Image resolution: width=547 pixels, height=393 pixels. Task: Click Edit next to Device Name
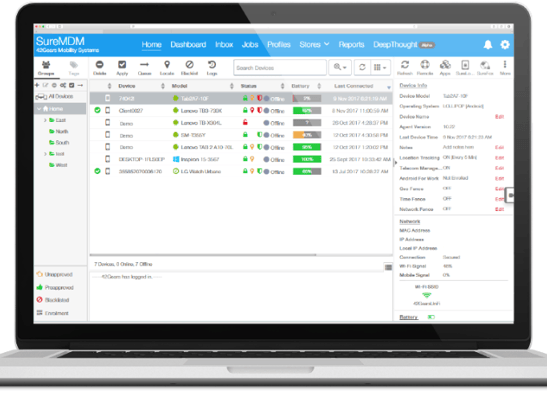click(500, 116)
